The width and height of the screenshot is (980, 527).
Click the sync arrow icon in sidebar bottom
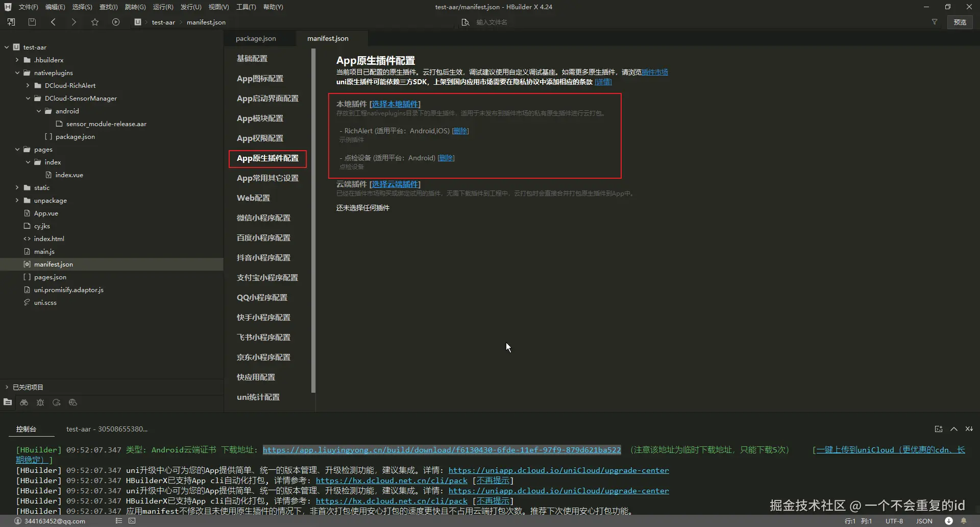[57, 402]
